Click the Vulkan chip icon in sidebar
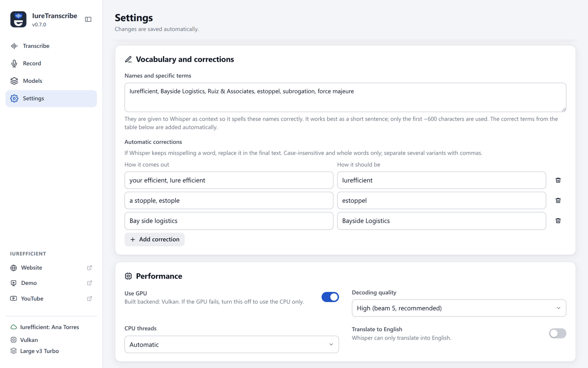 tap(14, 340)
